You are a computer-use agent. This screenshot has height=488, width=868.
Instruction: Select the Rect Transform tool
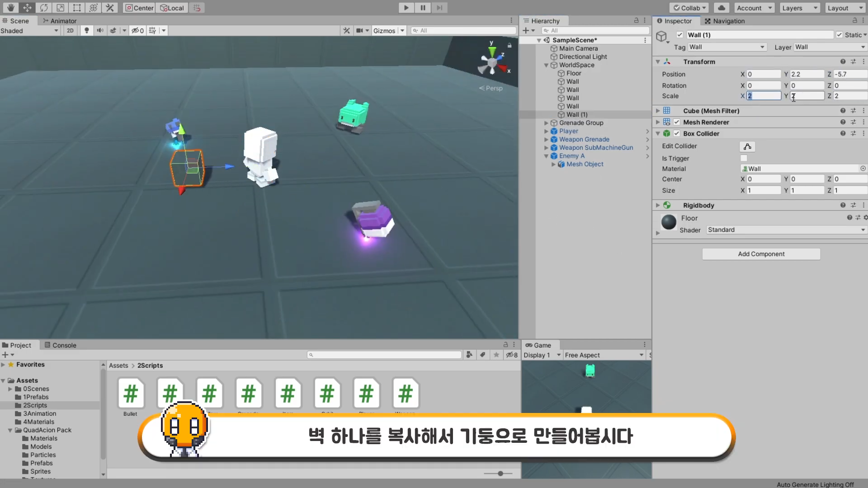tap(77, 8)
